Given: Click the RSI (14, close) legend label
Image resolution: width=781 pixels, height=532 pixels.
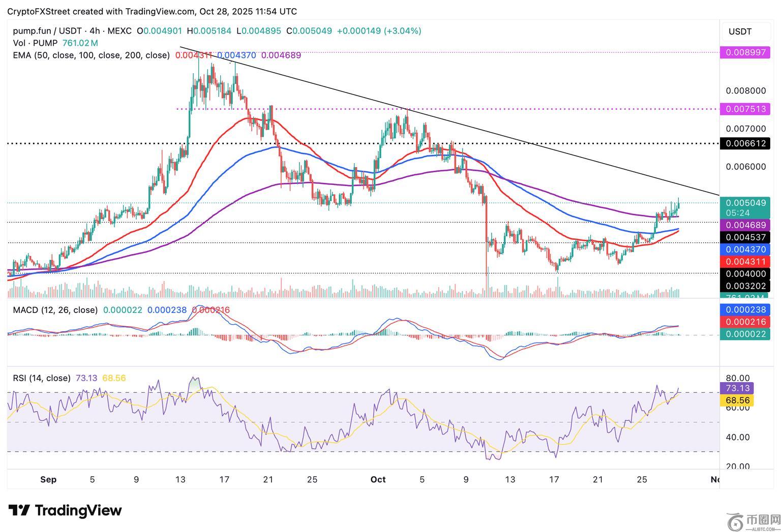Looking at the screenshot, I should point(42,378).
